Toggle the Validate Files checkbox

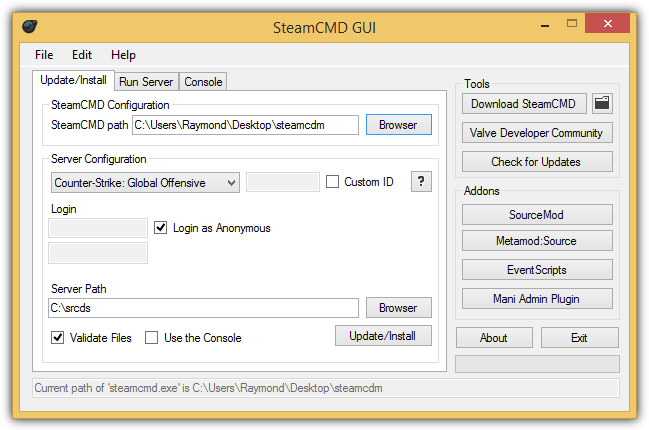[58, 338]
